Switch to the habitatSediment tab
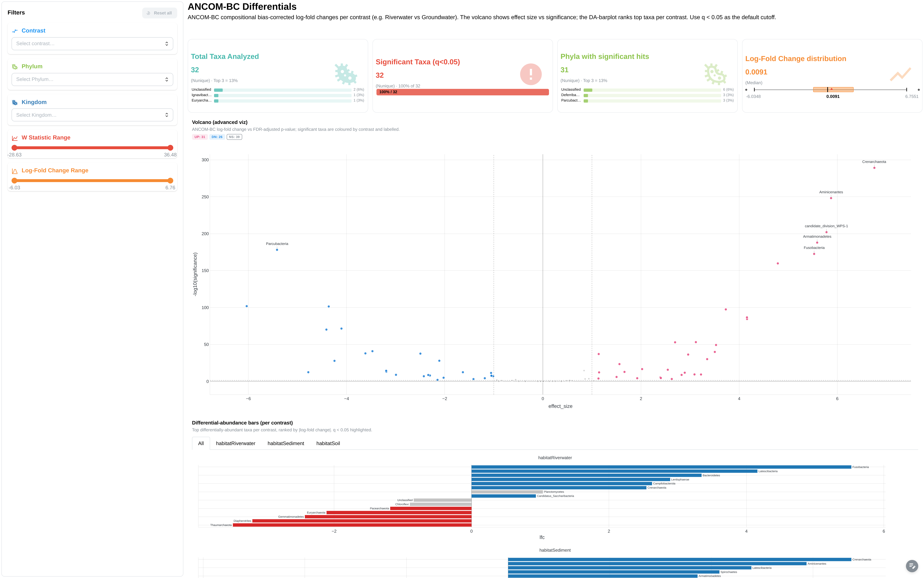Image resolution: width=924 pixels, height=578 pixels. 286,443
